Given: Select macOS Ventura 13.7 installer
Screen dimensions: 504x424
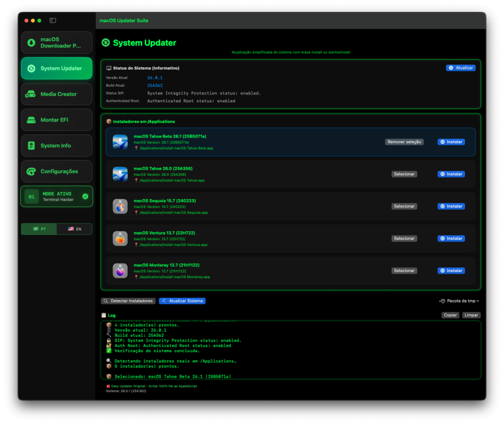Looking at the screenshot, I should (x=404, y=239).
